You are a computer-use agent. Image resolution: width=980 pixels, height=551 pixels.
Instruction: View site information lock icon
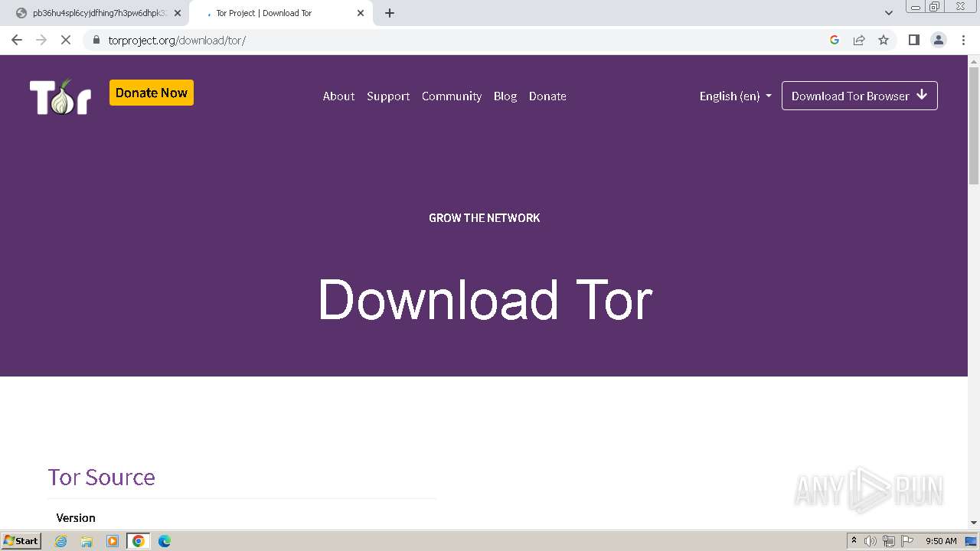tap(96, 40)
